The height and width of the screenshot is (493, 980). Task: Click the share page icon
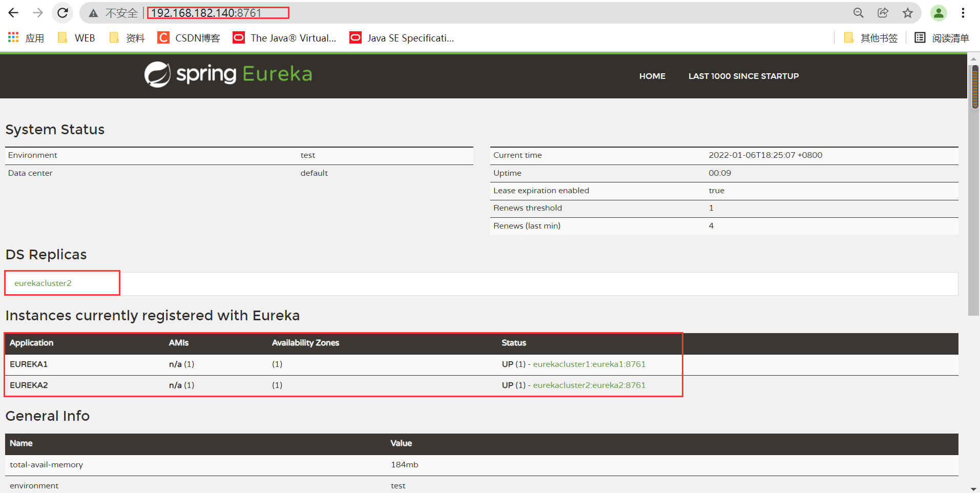(883, 13)
